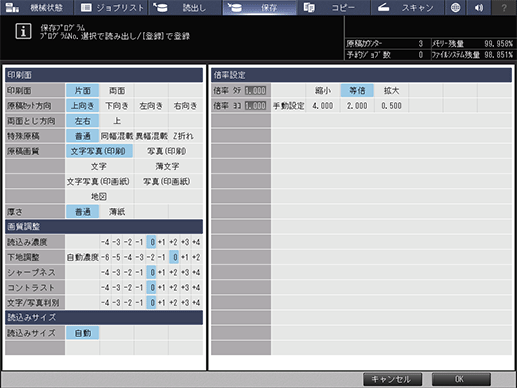Set 読込み濃度 scan density to +4
The height and width of the screenshot is (388, 517).
point(196,242)
